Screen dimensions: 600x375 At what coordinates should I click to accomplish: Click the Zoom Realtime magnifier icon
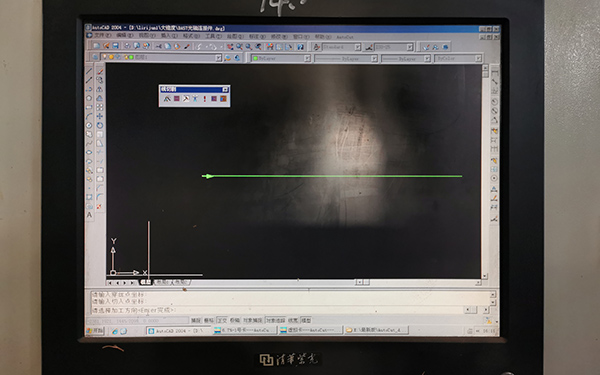click(239, 47)
